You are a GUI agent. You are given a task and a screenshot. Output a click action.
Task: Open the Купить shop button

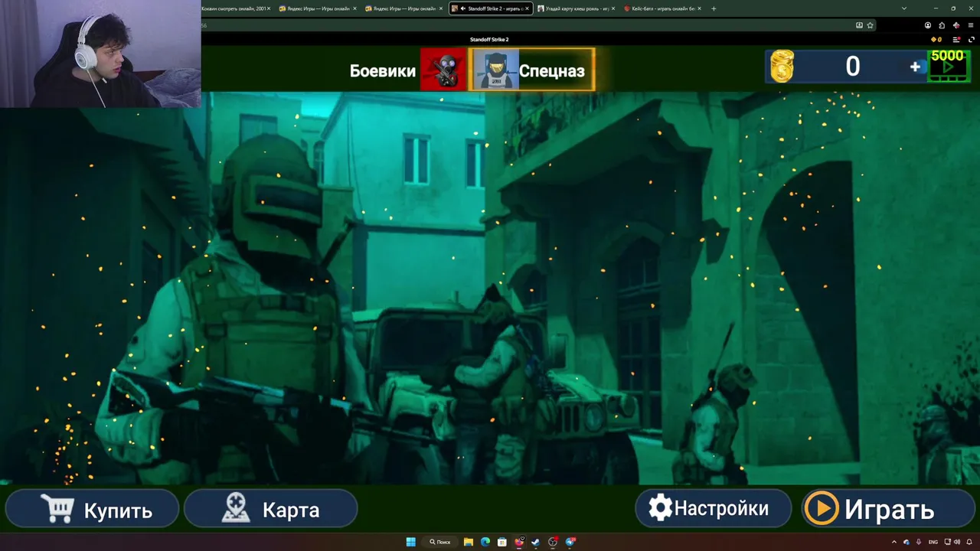click(x=92, y=509)
